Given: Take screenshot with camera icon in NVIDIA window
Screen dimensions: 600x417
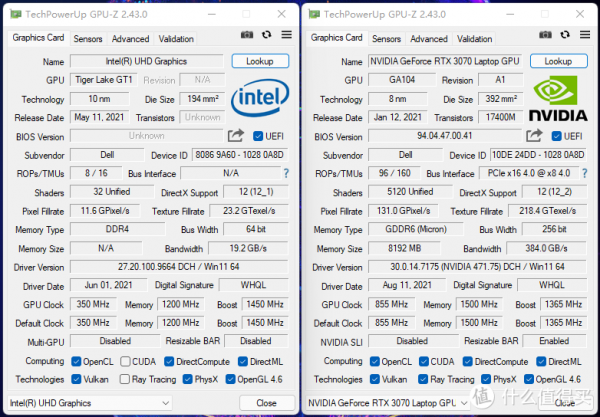Looking at the screenshot, I should (x=545, y=35).
